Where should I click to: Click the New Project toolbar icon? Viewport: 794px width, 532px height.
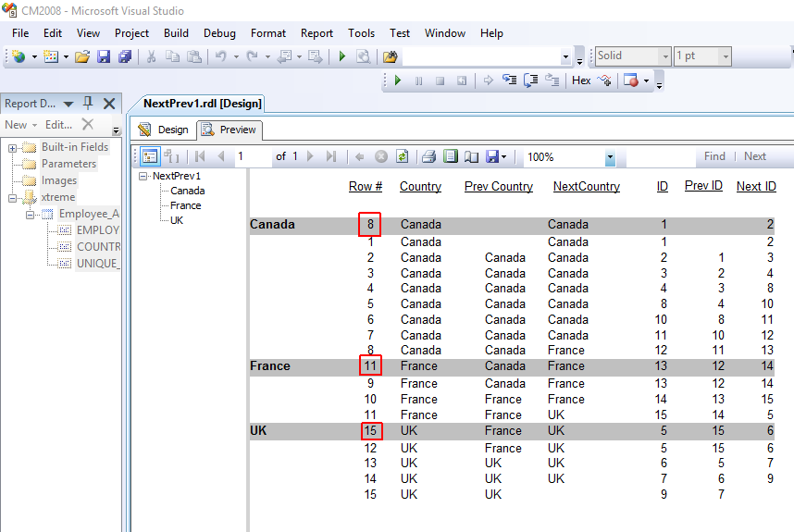19,56
